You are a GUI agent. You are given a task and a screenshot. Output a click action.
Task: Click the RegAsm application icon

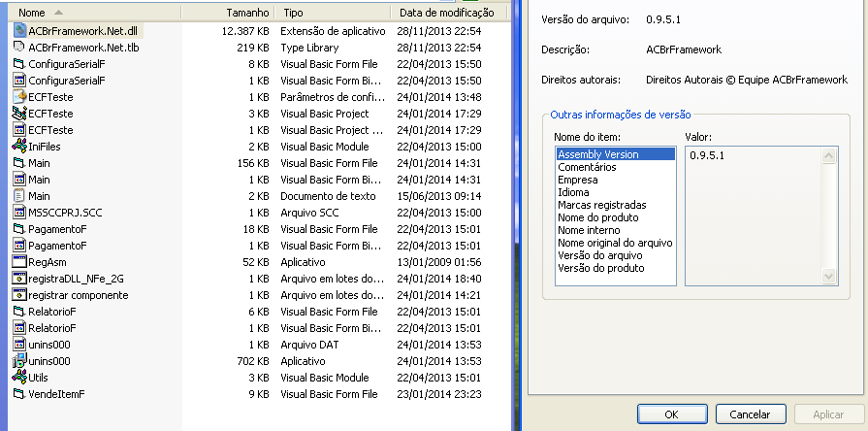point(19,261)
